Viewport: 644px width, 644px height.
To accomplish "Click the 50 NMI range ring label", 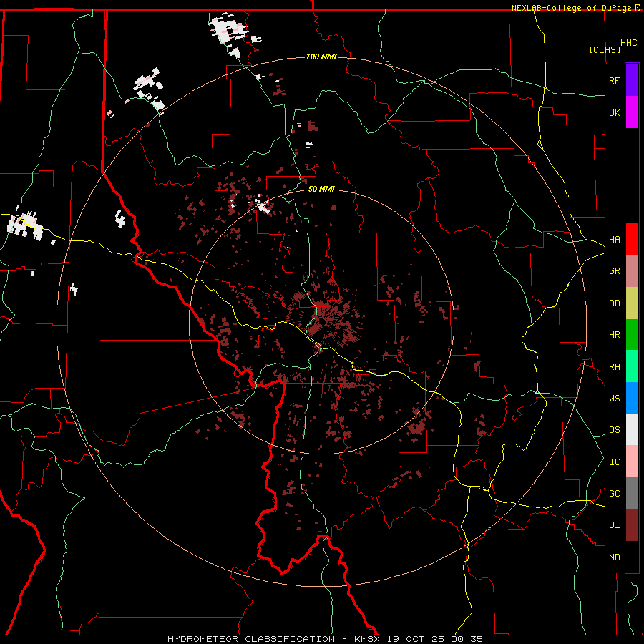I will point(321,189).
